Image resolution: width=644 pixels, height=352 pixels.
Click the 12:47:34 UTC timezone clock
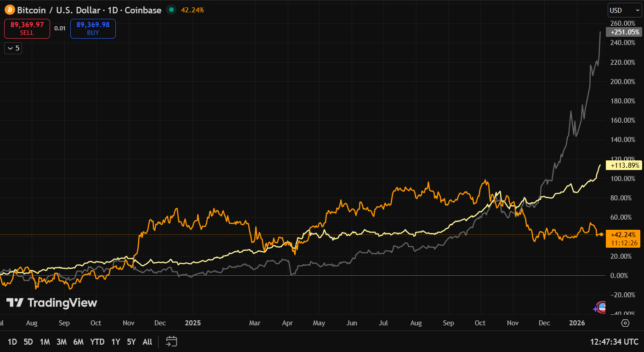pos(614,341)
